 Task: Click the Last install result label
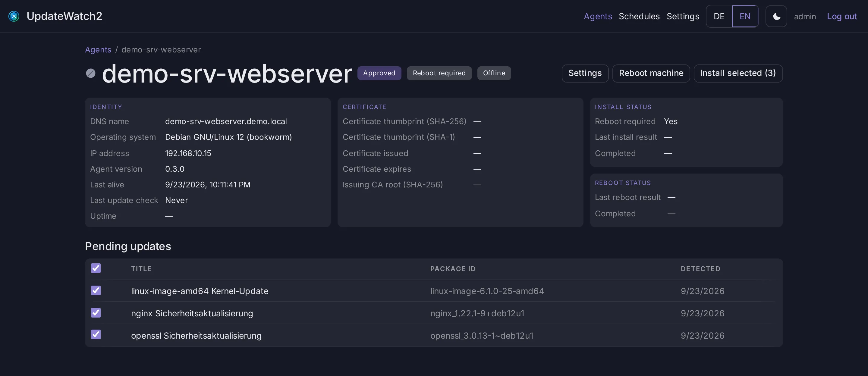click(x=626, y=137)
